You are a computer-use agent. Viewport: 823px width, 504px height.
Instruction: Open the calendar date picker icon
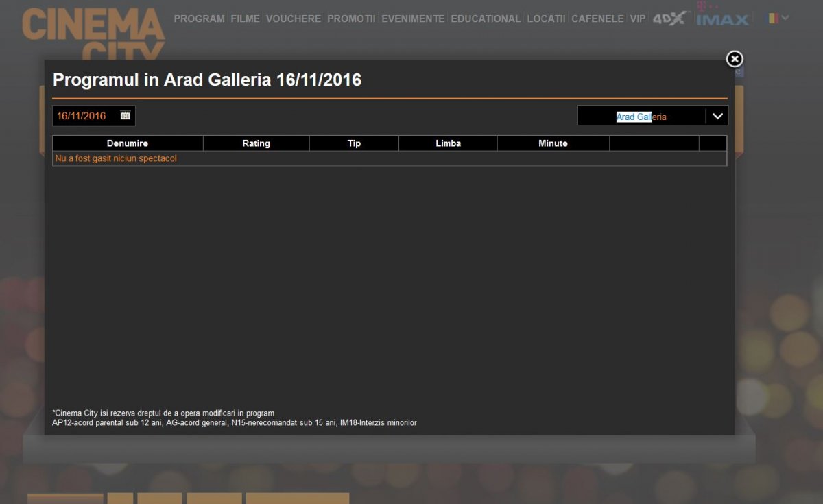(125, 115)
